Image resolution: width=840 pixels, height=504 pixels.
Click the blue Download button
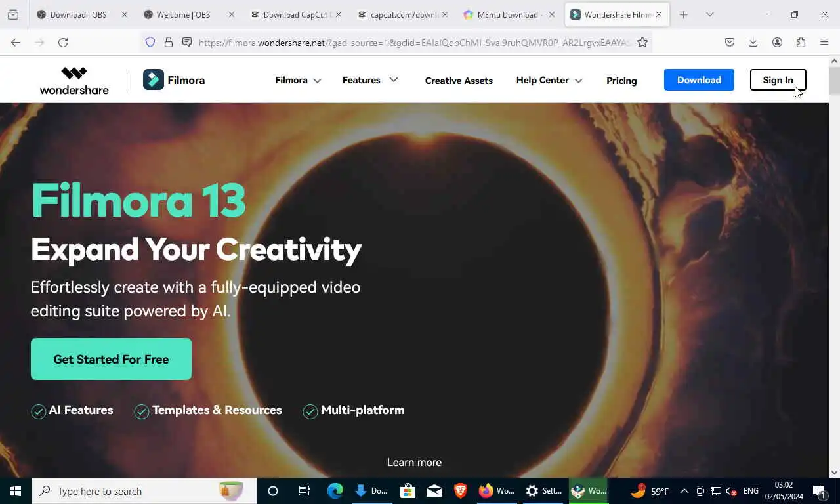(x=699, y=80)
